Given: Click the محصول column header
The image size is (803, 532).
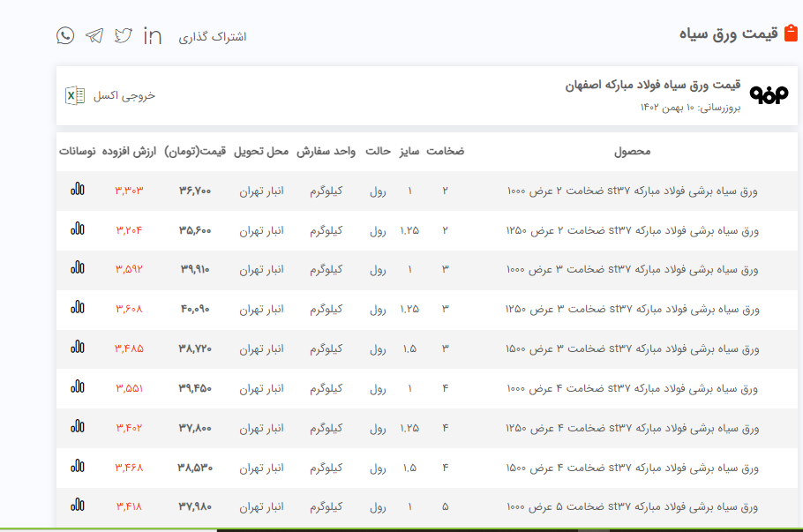Looking at the screenshot, I should 633,151.
